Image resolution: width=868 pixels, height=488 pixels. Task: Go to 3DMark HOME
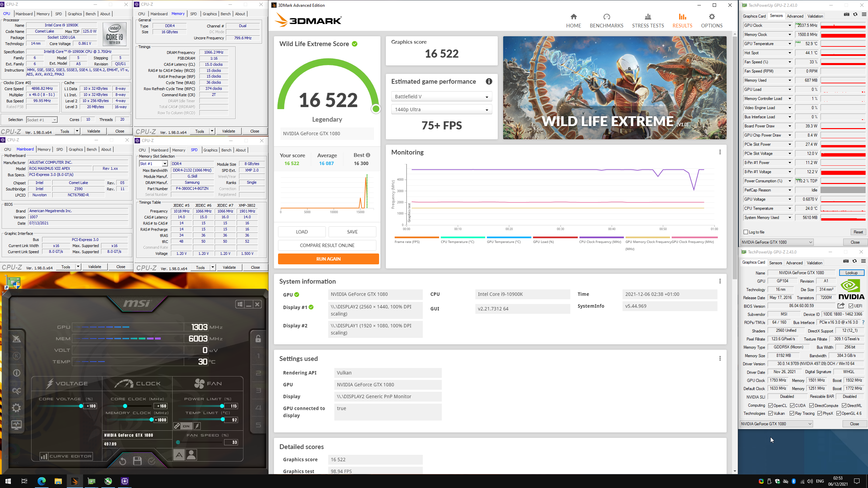(573, 21)
